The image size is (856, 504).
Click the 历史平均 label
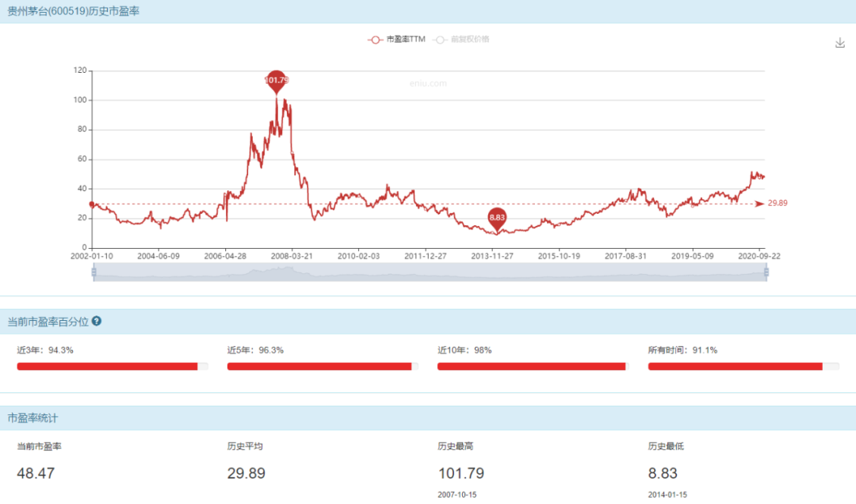[245, 446]
